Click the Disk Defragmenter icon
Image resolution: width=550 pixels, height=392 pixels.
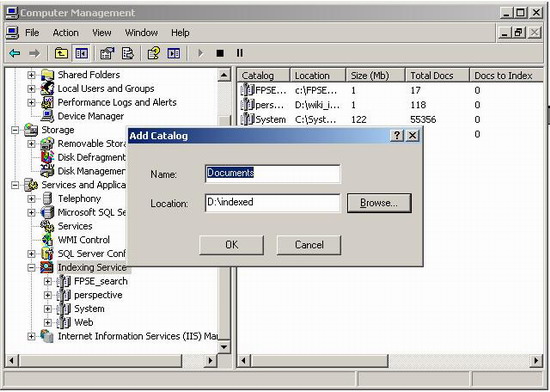pyautogui.click(x=47, y=157)
